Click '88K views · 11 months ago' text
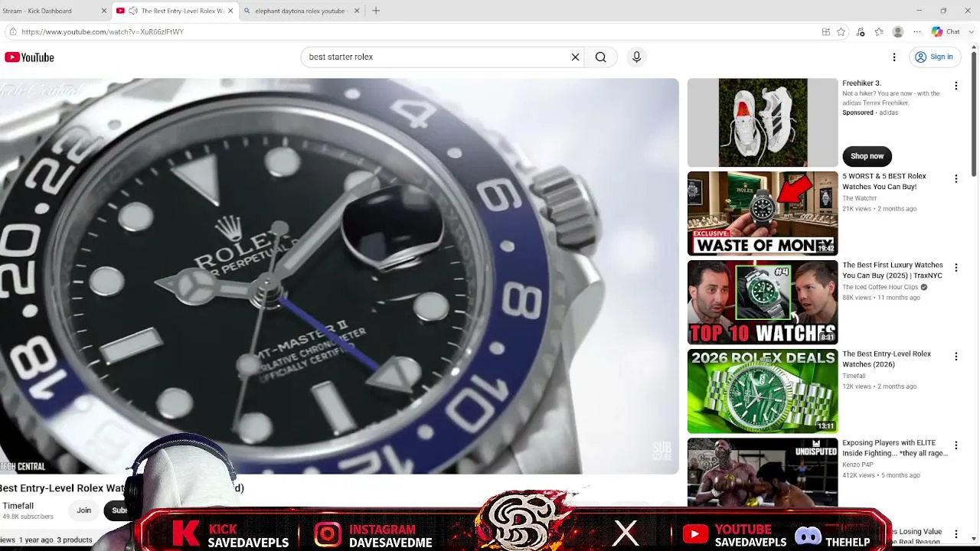Image resolution: width=980 pixels, height=551 pixels. (x=881, y=298)
